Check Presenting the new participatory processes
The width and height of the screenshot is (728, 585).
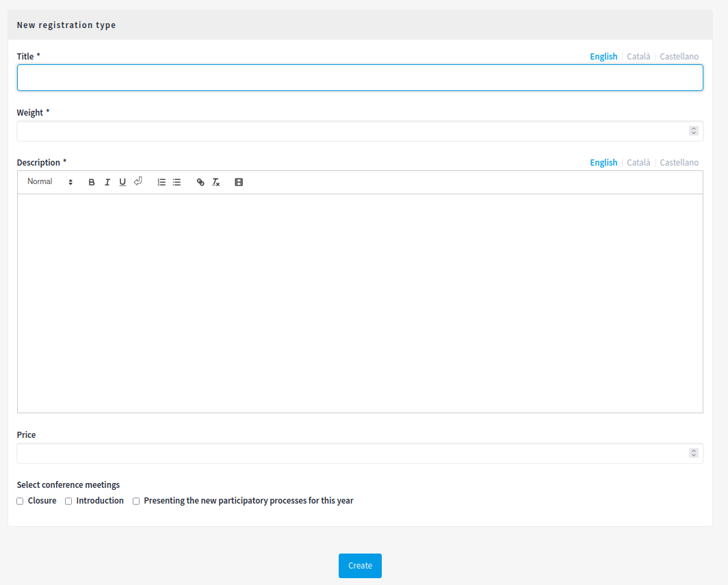click(136, 501)
